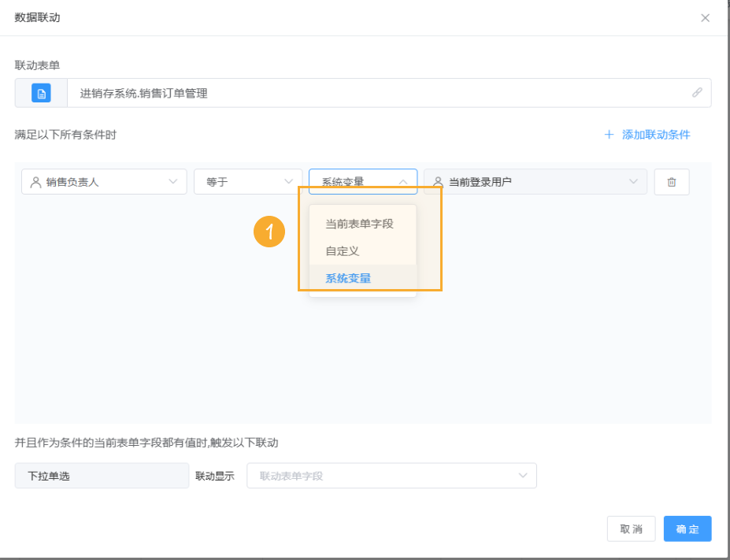Select 系统变量 from the dropdown list
Image resolution: width=730 pixels, height=560 pixels.
tap(346, 278)
